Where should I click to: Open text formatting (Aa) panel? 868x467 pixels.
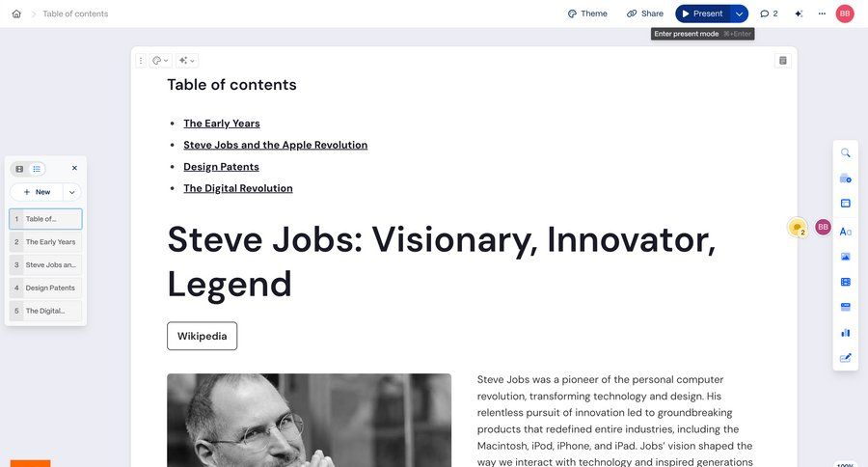click(846, 232)
